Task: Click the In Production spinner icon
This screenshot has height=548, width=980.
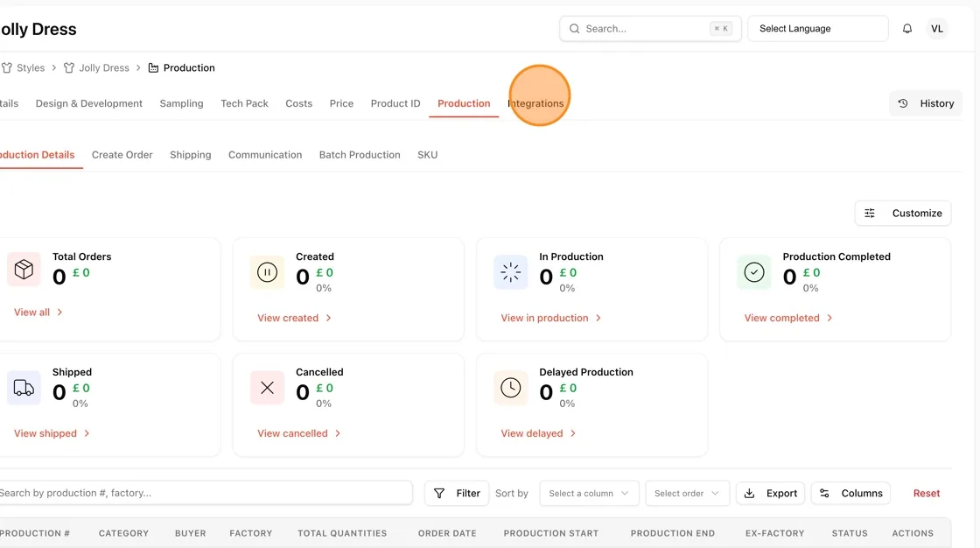Action: [511, 272]
